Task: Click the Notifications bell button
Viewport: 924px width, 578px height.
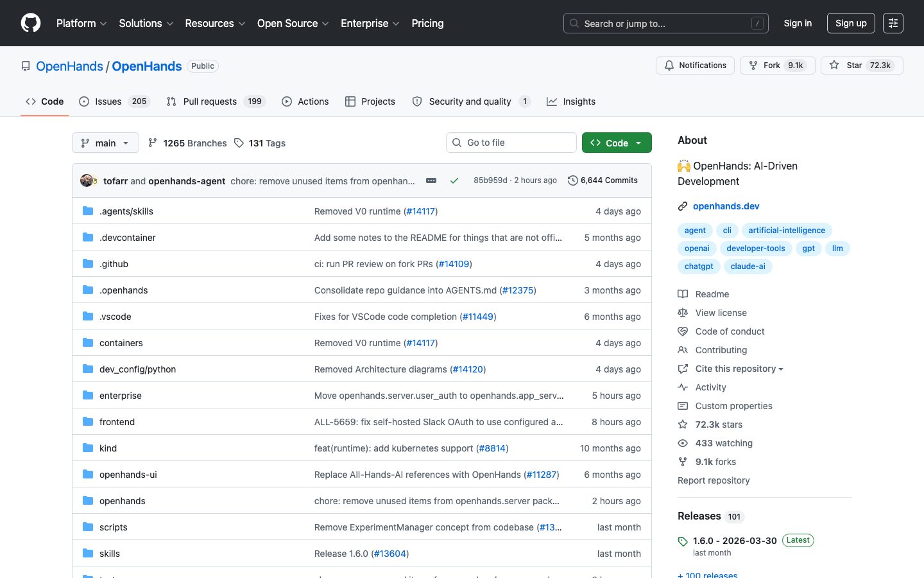Action: click(x=695, y=66)
